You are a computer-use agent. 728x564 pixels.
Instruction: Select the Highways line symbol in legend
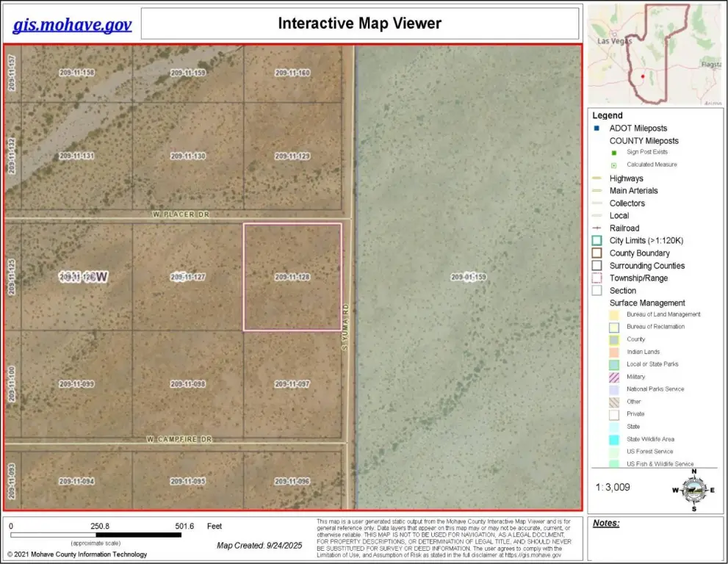coord(597,178)
